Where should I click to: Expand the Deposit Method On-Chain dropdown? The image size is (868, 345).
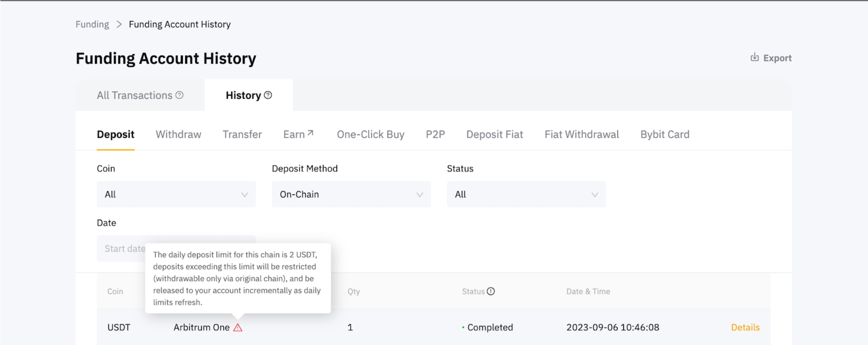[x=351, y=194]
